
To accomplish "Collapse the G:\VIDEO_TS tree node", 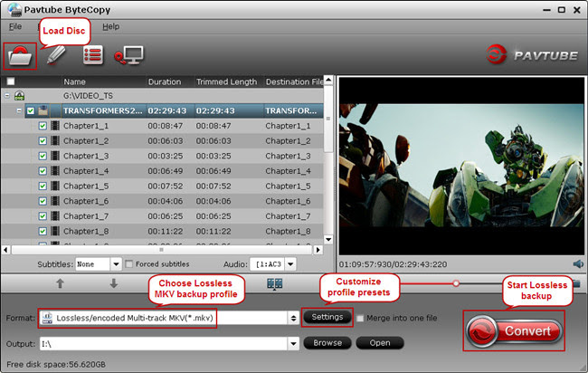I will tap(6, 96).
